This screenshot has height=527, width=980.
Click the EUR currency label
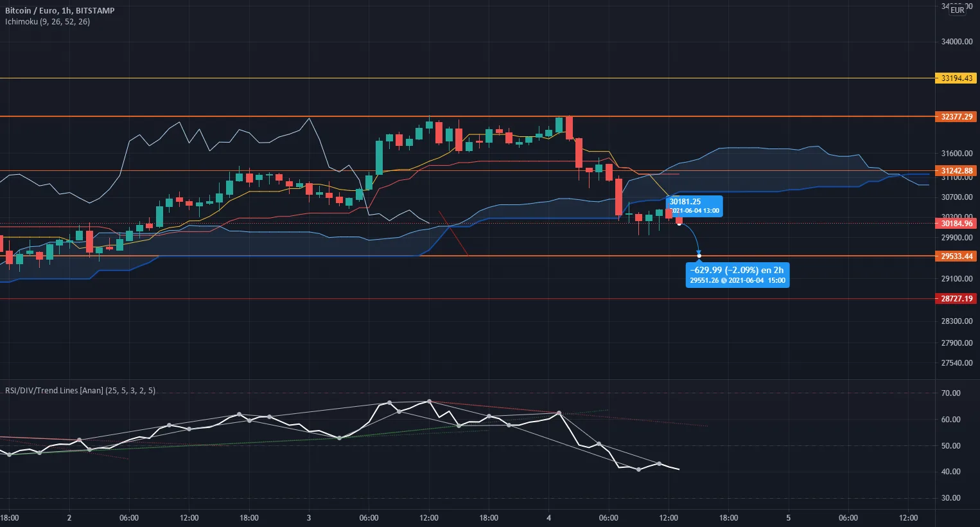(958, 10)
